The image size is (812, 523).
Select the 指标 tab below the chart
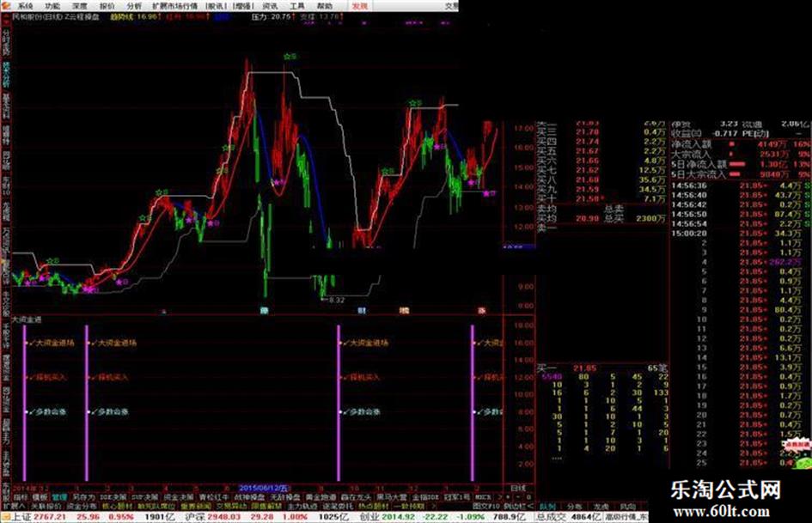21,497
